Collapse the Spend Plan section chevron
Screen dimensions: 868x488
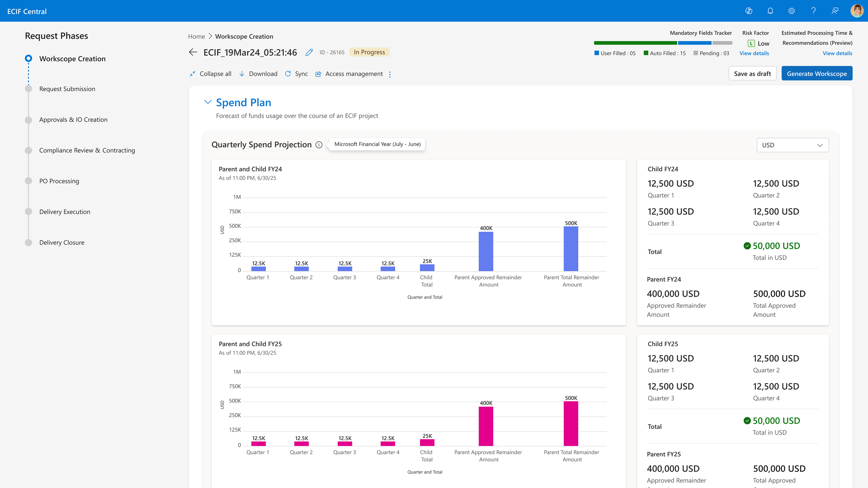click(208, 102)
